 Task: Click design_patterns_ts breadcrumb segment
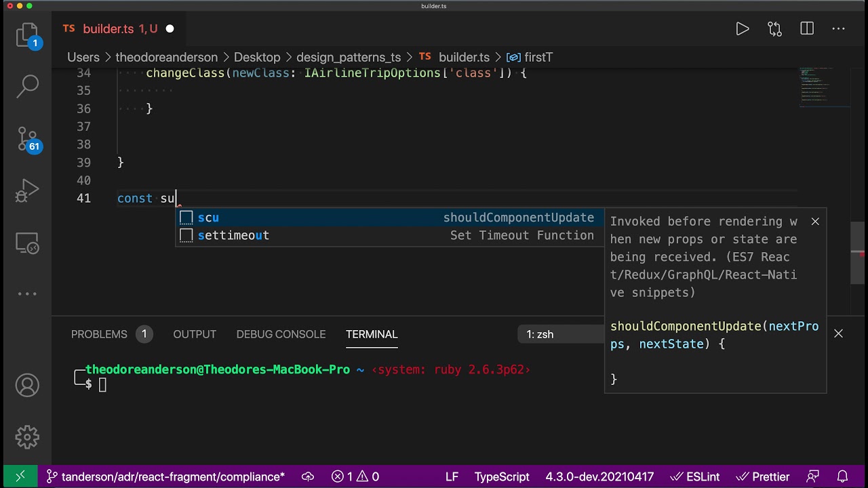(349, 58)
